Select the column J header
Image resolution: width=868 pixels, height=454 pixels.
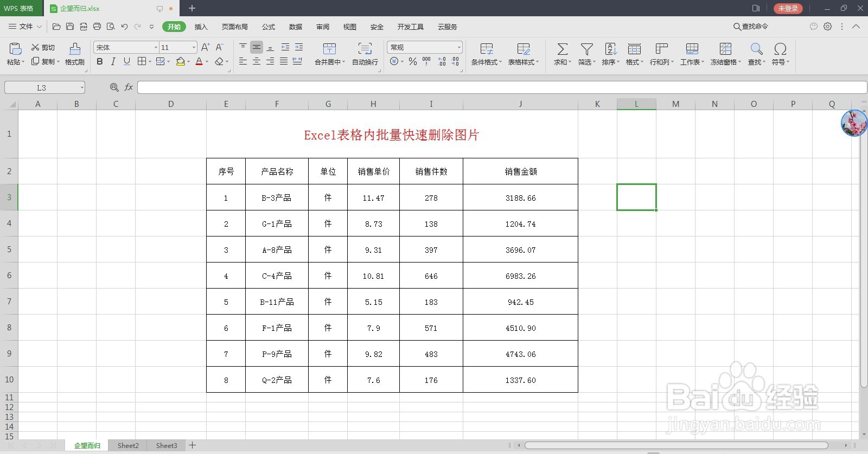[x=520, y=104]
